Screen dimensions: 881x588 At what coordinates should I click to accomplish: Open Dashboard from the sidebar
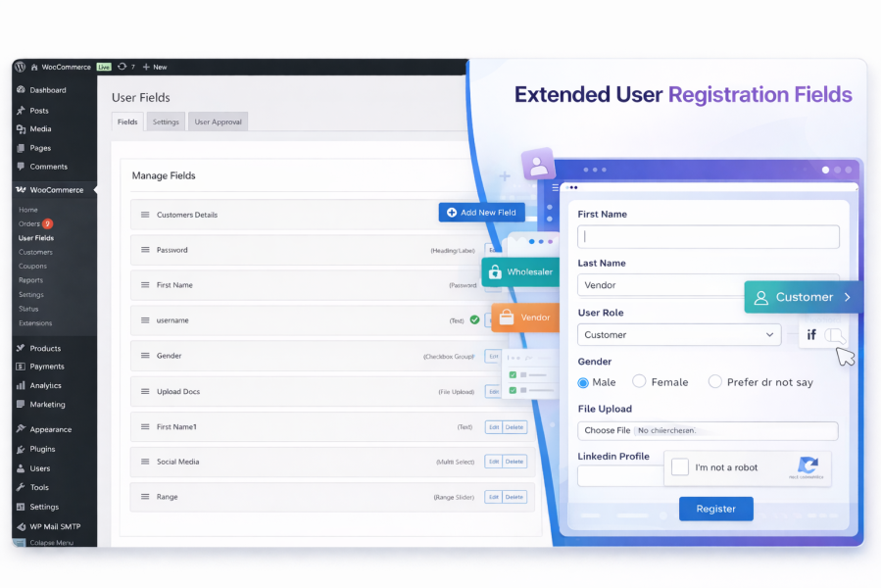click(x=48, y=90)
